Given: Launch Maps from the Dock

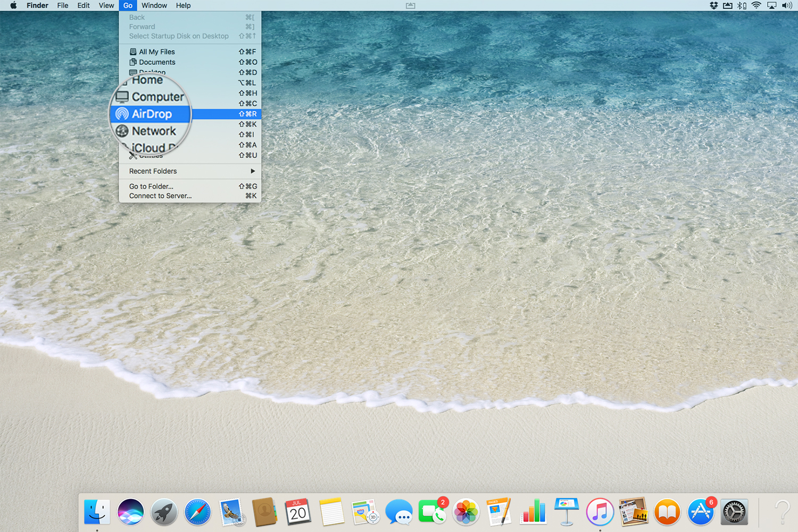Looking at the screenshot, I should point(365,512).
